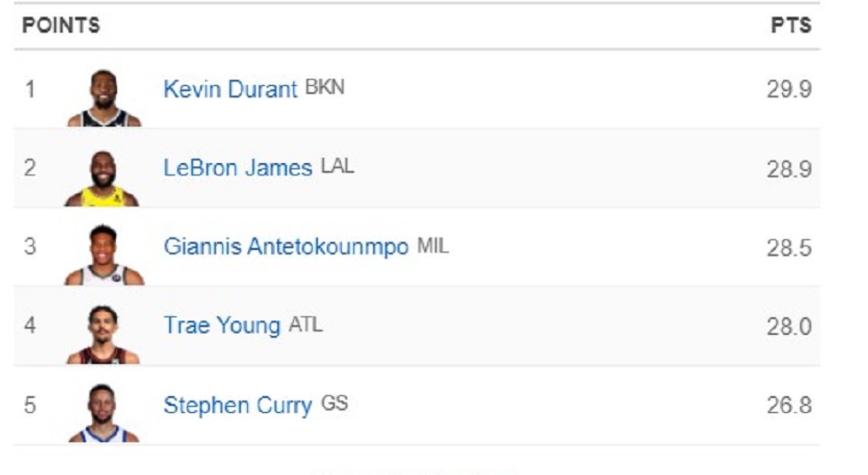The height and width of the screenshot is (475, 868).
Task: Open the Giannis Antetokounmpo player link
Action: (286, 247)
